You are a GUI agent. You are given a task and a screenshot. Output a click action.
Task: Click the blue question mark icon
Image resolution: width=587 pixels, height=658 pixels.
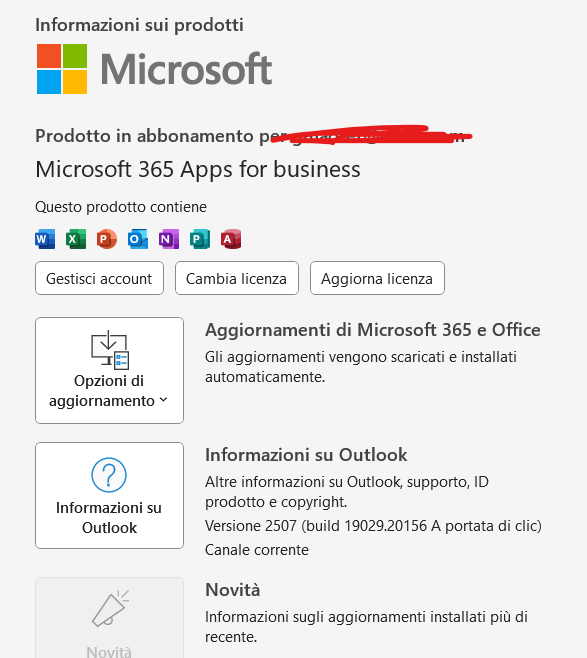coord(109,475)
